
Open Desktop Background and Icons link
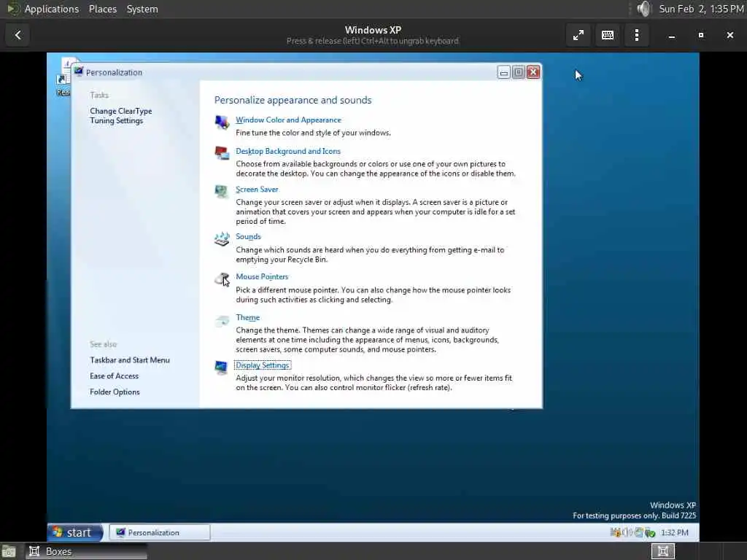pos(288,151)
